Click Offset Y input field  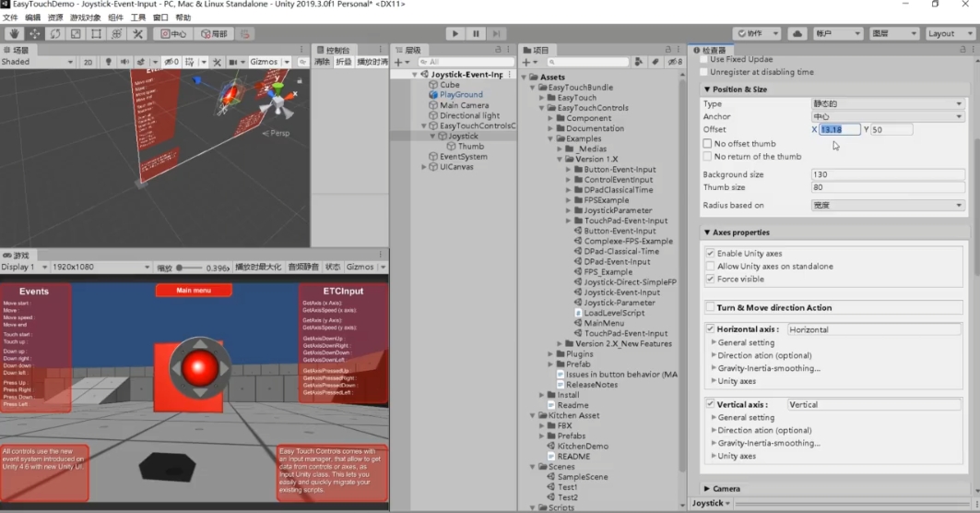891,129
